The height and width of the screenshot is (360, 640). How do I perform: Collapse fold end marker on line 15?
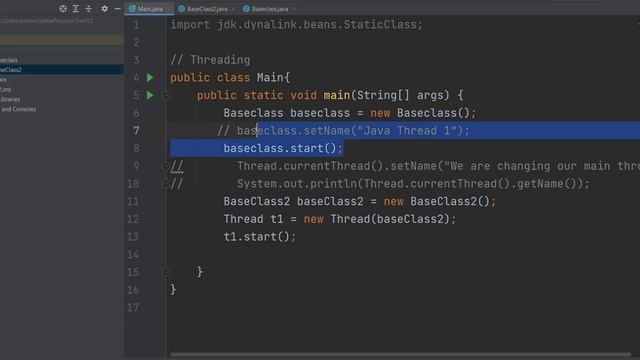pos(166,272)
